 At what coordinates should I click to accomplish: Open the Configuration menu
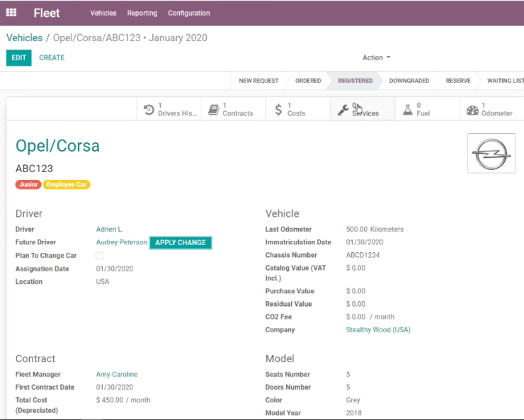(x=189, y=13)
